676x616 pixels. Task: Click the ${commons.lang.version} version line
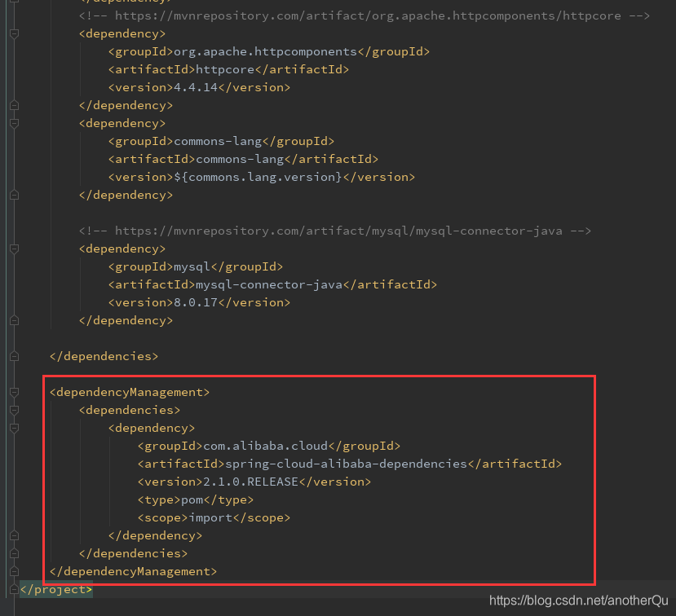click(x=261, y=177)
